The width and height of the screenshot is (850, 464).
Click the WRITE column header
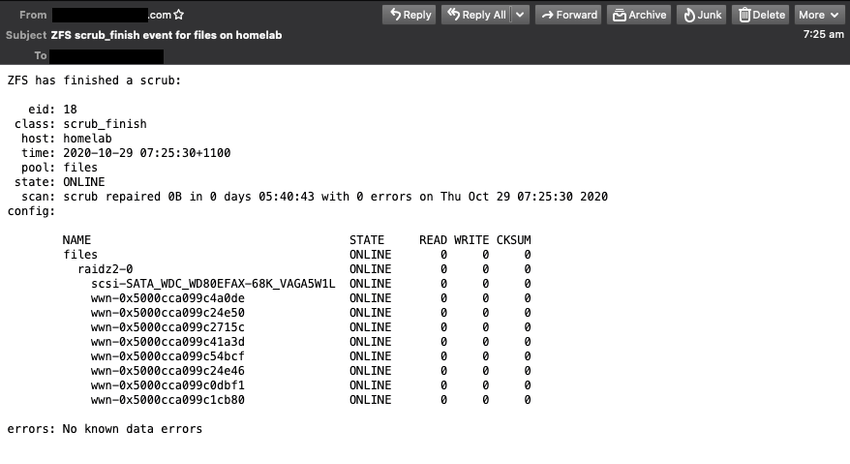click(471, 240)
